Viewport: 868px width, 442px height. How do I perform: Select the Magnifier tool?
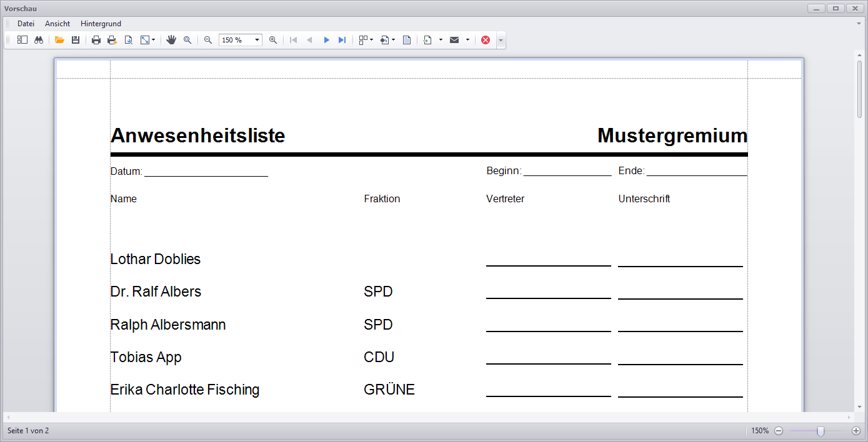point(187,40)
